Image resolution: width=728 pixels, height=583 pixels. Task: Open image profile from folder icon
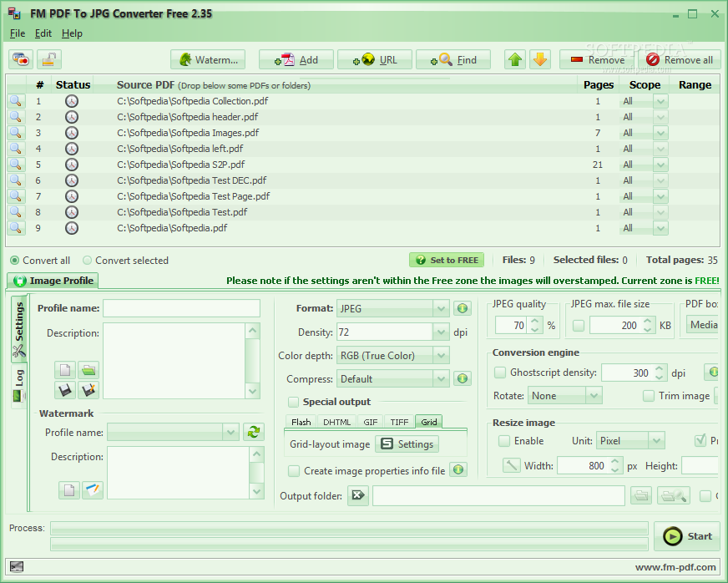[x=88, y=370]
